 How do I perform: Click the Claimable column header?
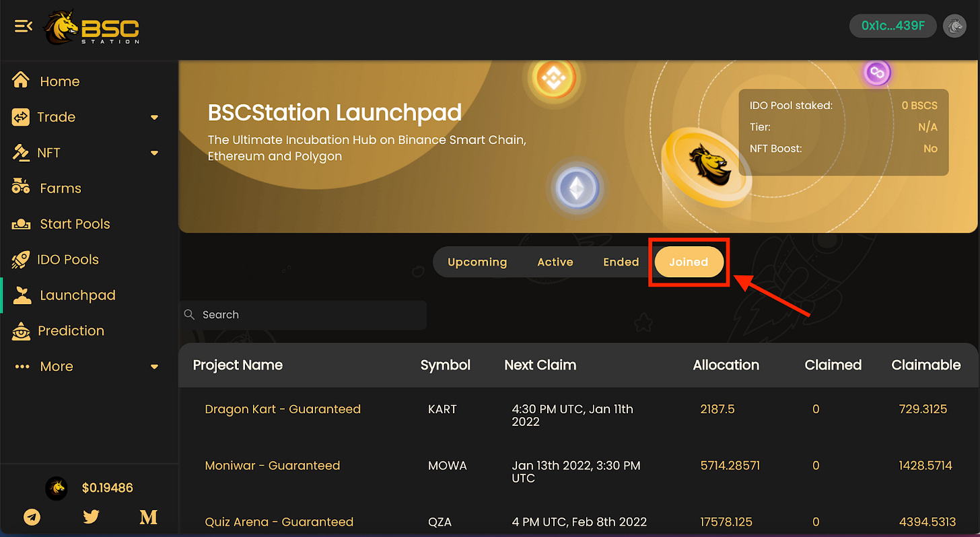coord(925,365)
